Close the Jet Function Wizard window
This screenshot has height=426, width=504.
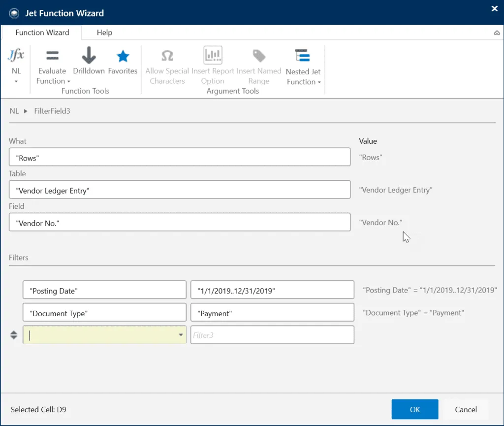494,8
